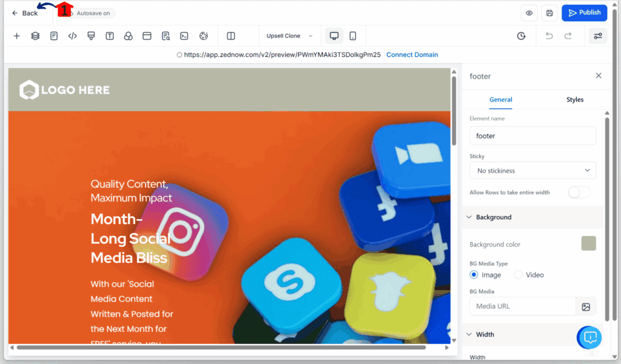
Task: Click the canvas horizontal scrollbar
Action: (x=222, y=348)
